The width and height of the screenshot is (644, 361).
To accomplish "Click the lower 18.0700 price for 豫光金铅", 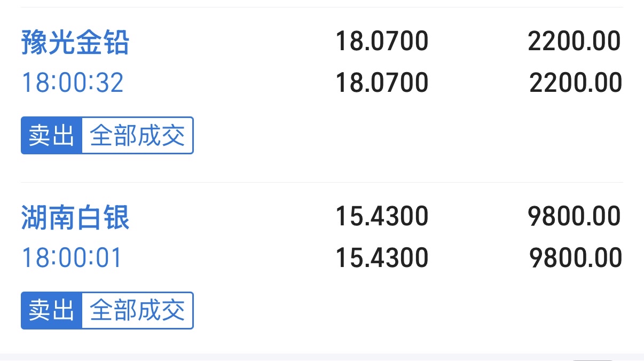I will (x=382, y=83).
